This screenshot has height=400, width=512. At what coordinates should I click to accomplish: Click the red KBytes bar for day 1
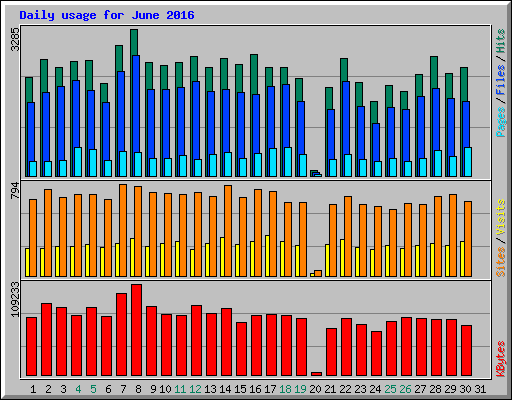coord(31,347)
